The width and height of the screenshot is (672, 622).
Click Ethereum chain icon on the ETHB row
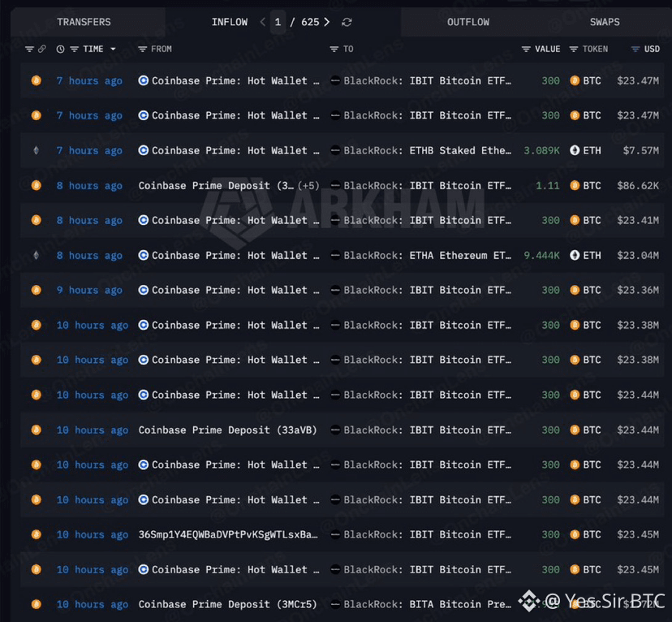[x=37, y=150]
